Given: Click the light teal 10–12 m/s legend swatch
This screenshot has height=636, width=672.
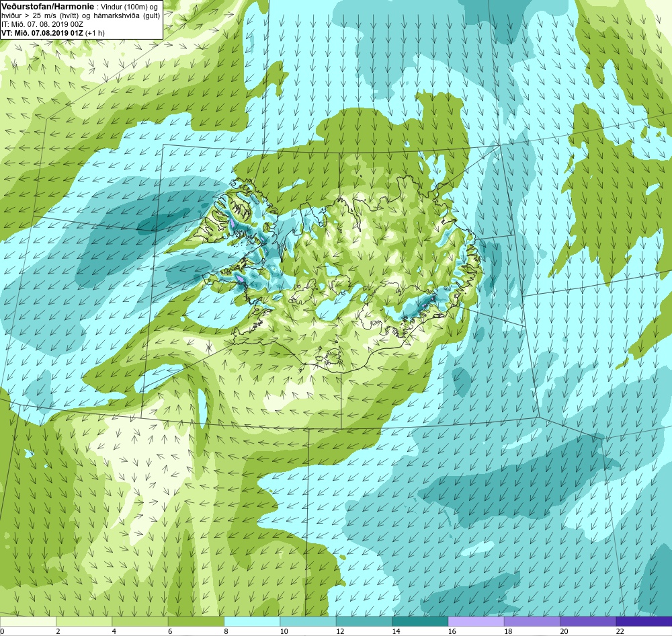Looking at the screenshot, I should [308, 621].
